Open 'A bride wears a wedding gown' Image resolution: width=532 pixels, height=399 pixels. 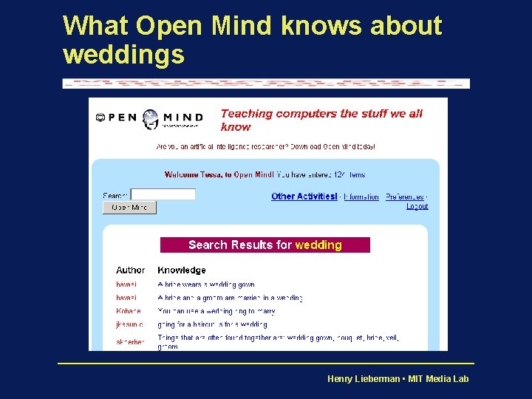tap(206, 284)
